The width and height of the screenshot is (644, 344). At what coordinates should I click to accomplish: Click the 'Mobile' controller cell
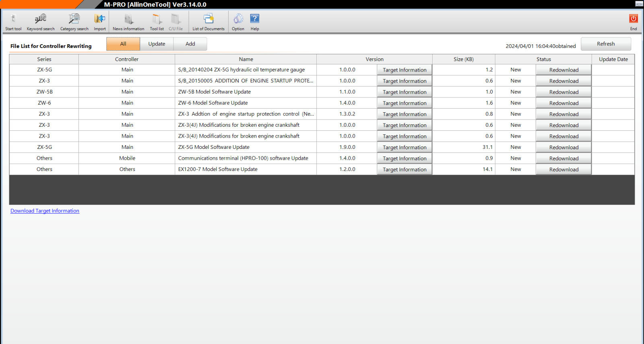click(127, 158)
